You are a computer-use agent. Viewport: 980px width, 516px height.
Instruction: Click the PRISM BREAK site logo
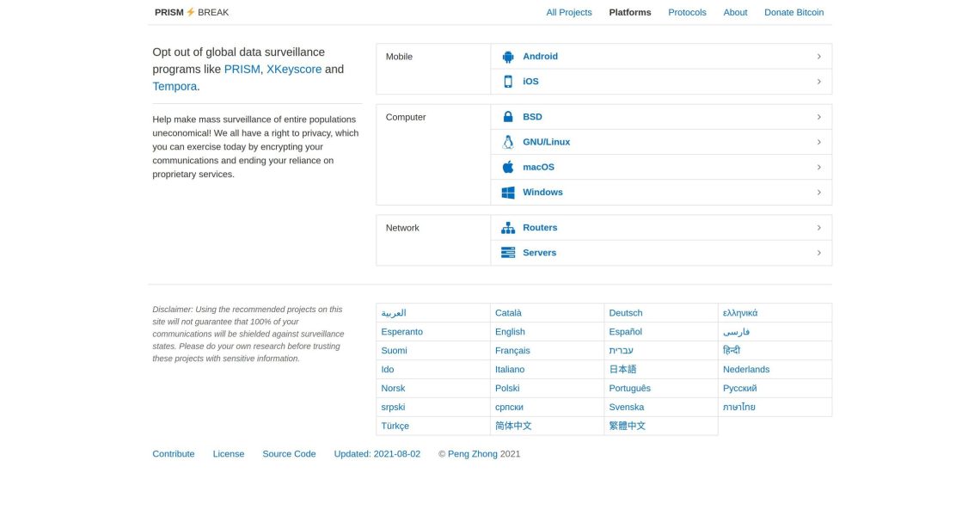click(192, 13)
